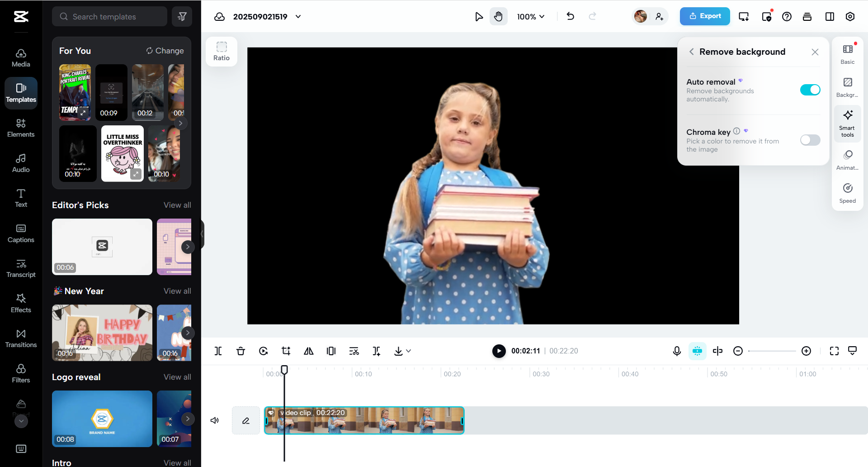This screenshot has height=467, width=868.
Task: Turn off Auto removal toggle
Action: coord(810,90)
